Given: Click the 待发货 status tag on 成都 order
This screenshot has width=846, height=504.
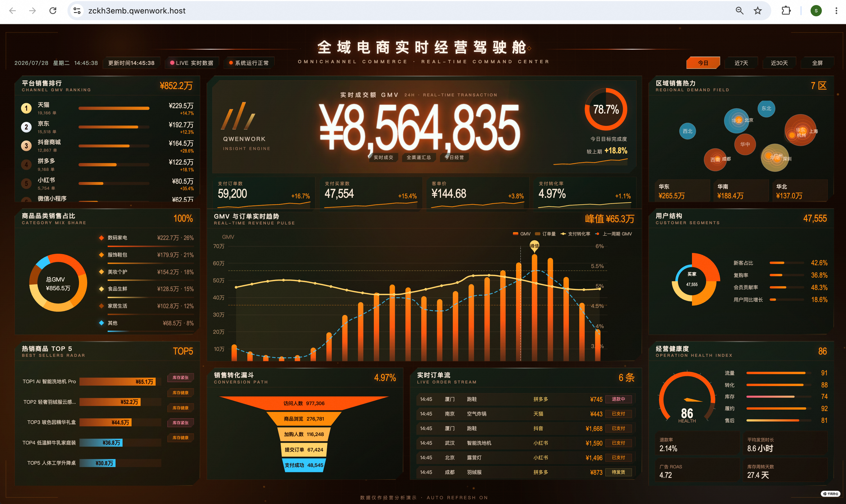Looking at the screenshot, I should click(x=618, y=472).
